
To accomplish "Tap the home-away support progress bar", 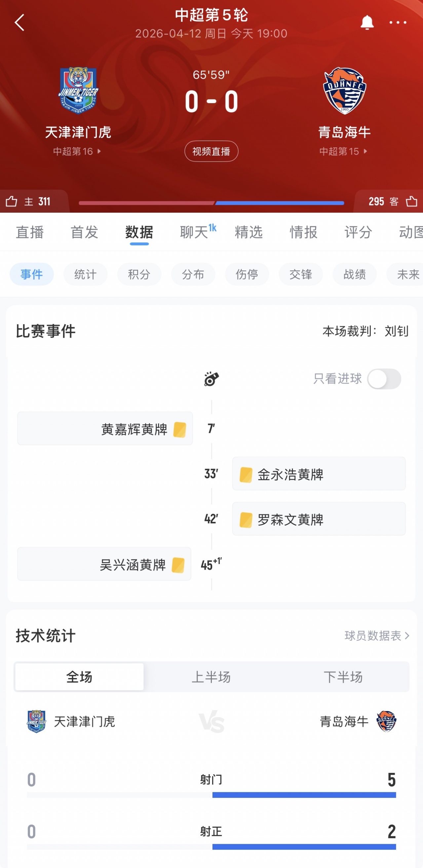I will tap(211, 203).
